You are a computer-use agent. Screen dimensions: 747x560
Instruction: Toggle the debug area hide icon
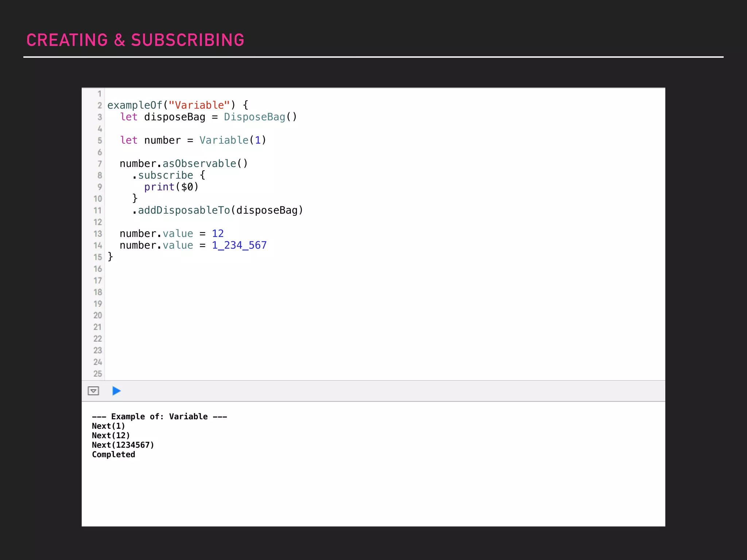coord(93,391)
